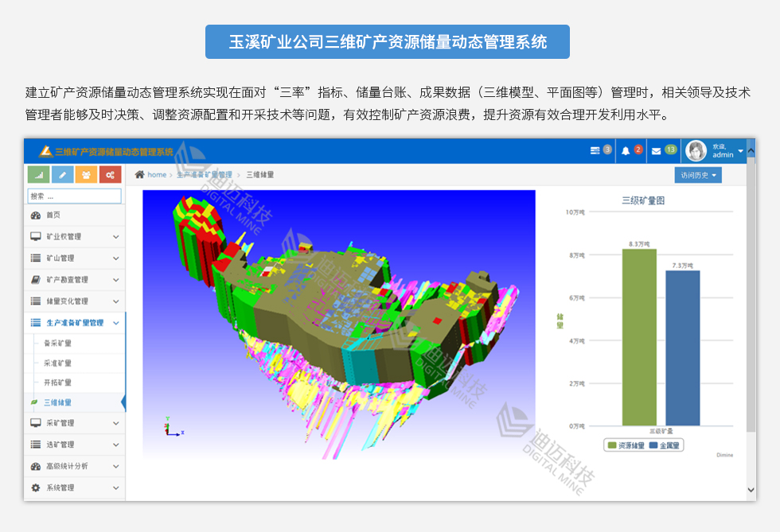Open the notifications bell with badge 2
The height and width of the screenshot is (532, 780).
coord(631,150)
